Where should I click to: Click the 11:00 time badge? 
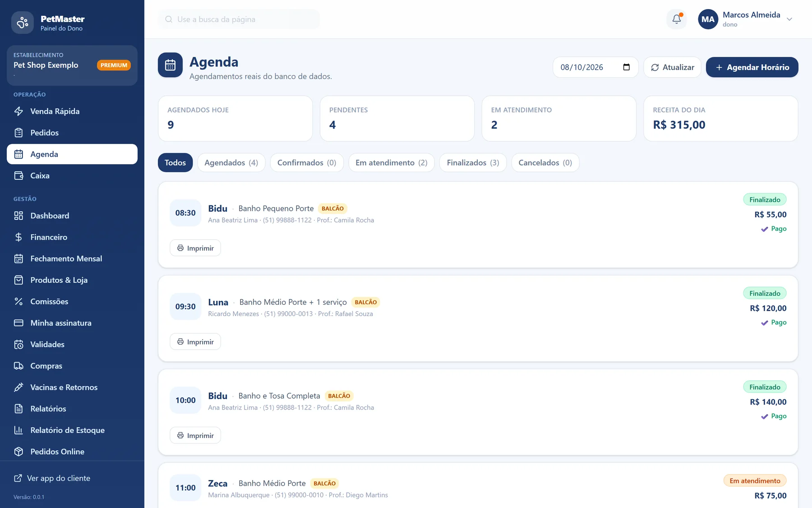[x=185, y=488]
